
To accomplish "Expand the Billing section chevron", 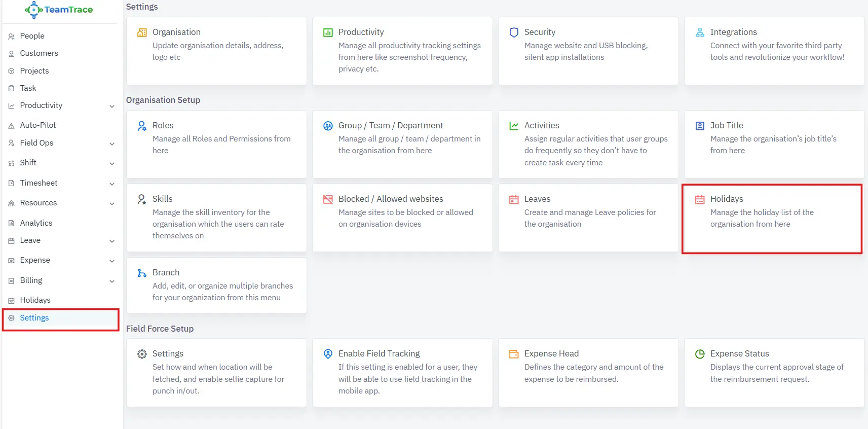I will pos(112,281).
